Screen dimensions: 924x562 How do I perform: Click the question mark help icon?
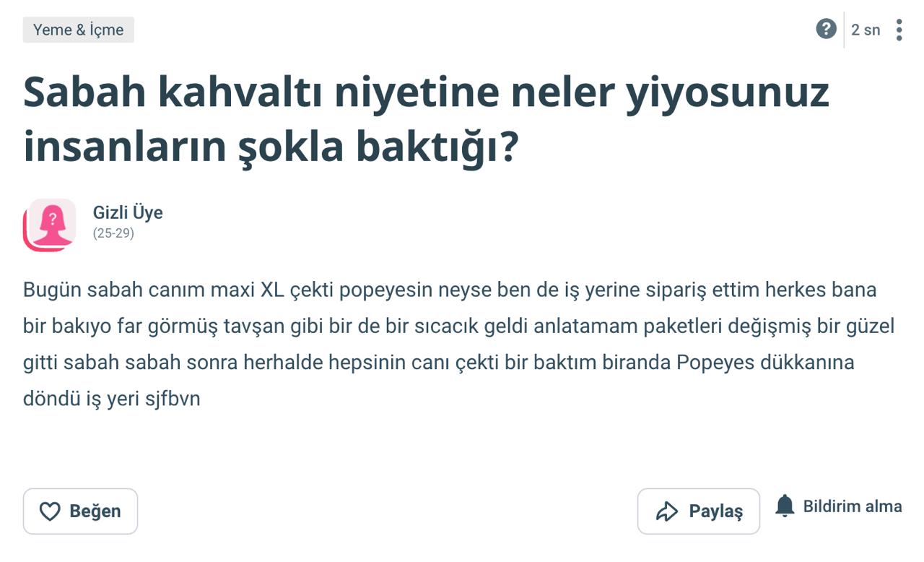tap(826, 30)
